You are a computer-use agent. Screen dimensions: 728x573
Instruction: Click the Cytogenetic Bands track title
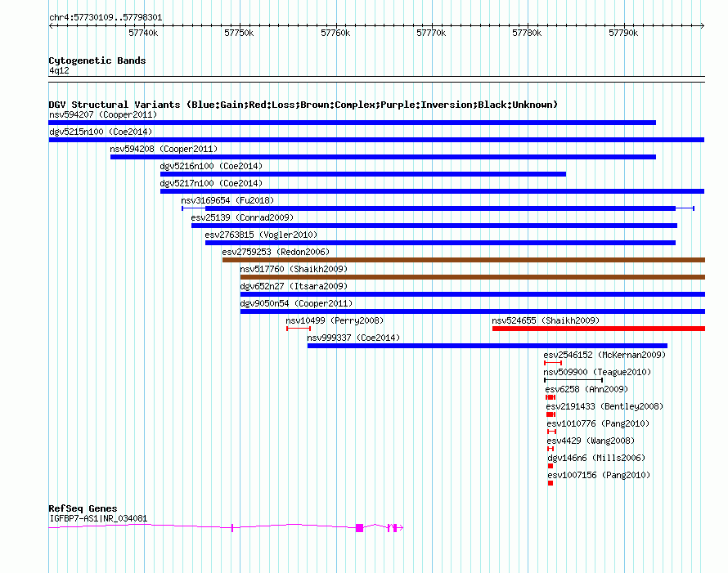point(97,60)
